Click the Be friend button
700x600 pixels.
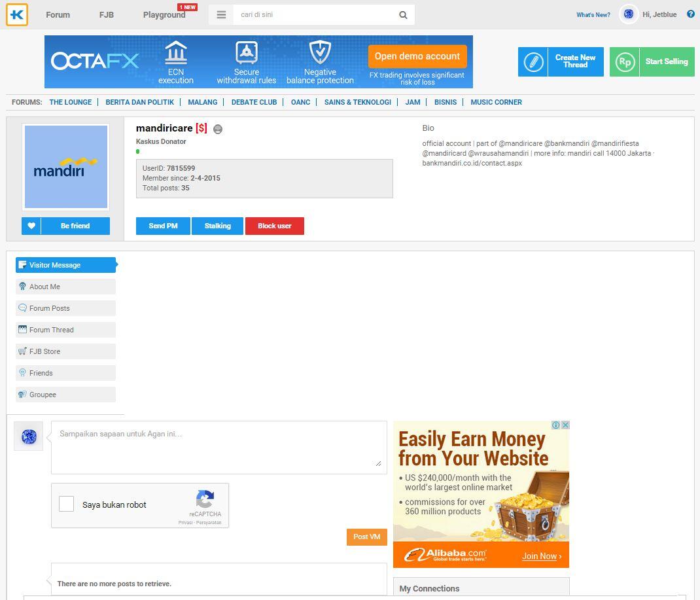75,226
